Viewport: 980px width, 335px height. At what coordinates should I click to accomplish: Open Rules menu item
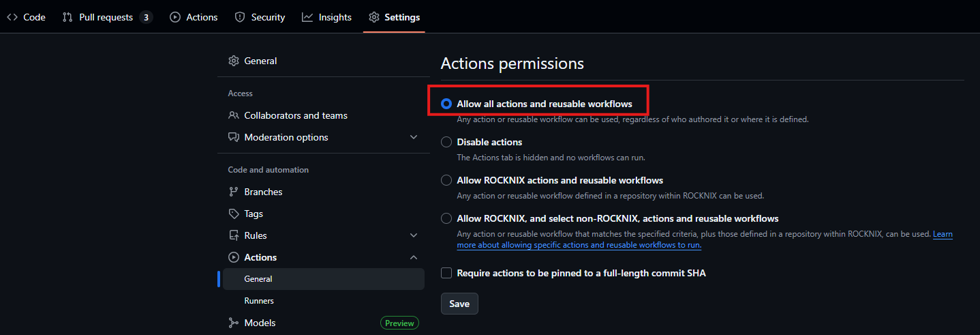324,235
